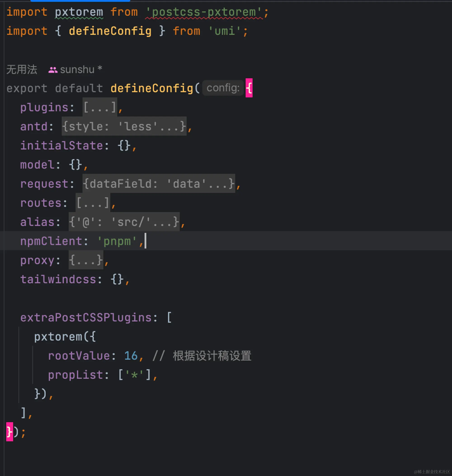The image size is (452, 476).
Task: Click the number 16 value
Action: pyautogui.click(x=131, y=356)
